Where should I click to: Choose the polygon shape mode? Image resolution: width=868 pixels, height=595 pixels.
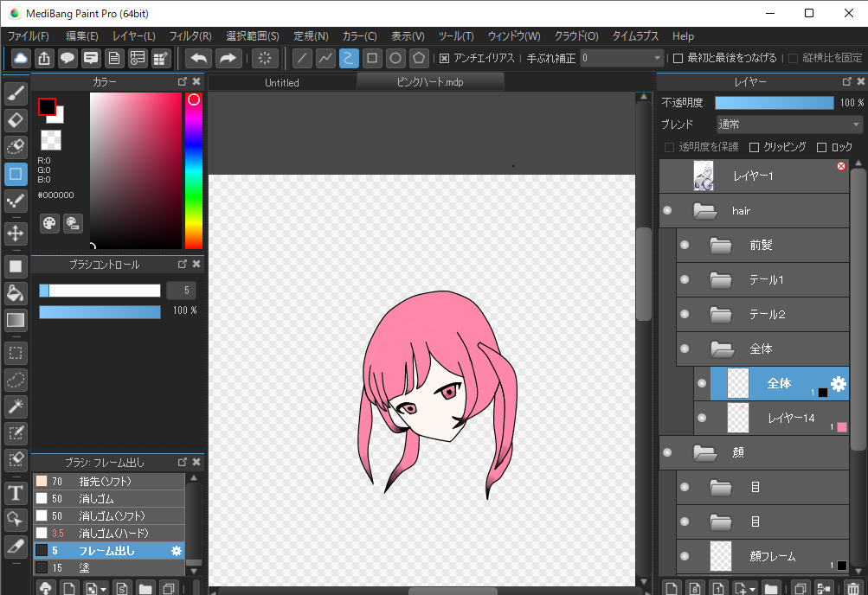click(419, 58)
